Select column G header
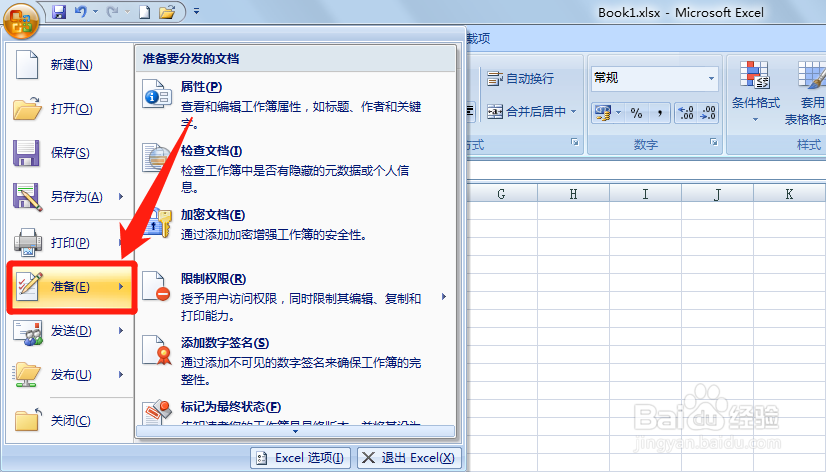The height and width of the screenshot is (472, 826). point(502,194)
